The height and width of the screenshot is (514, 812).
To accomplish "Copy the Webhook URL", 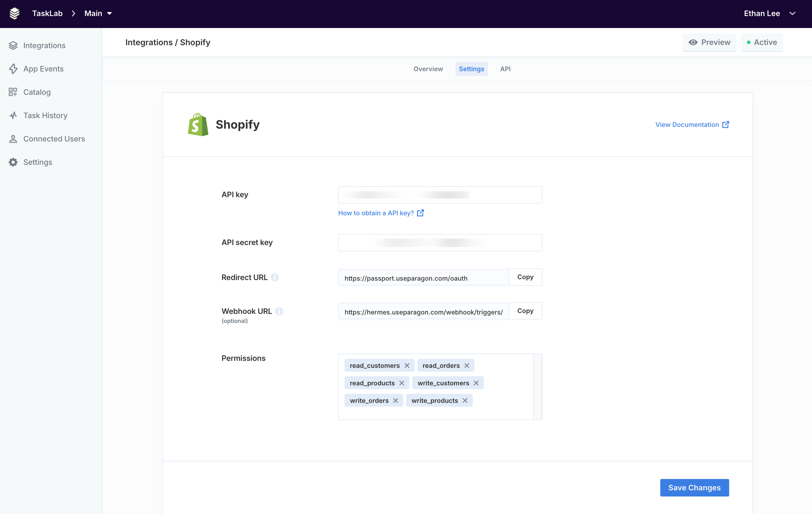I will click(525, 311).
